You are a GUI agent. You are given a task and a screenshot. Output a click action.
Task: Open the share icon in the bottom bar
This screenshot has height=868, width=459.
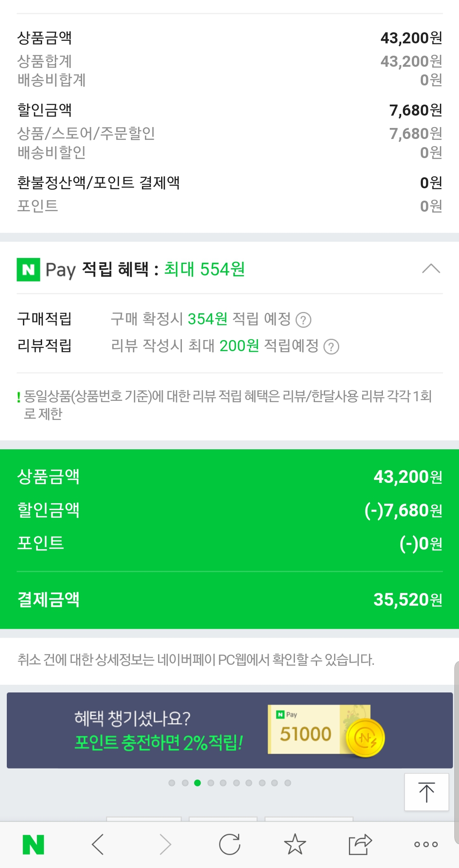(x=360, y=844)
